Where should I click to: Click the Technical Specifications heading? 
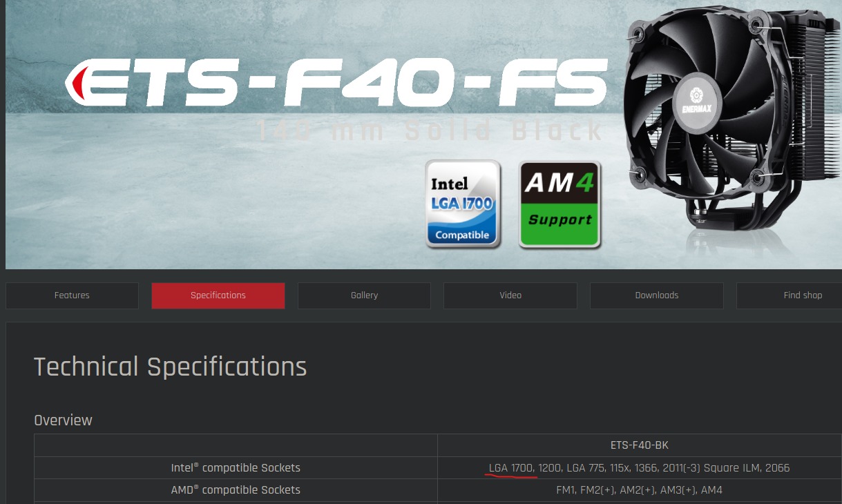pyautogui.click(x=171, y=367)
